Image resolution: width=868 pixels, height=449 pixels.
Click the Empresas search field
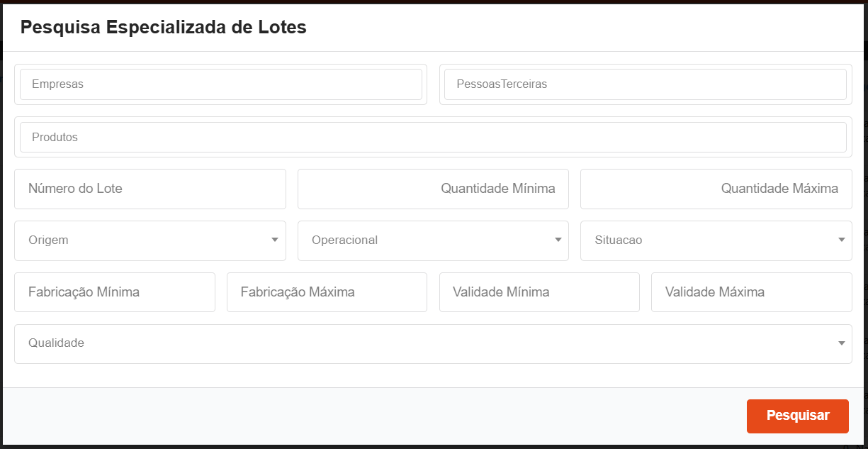tap(220, 84)
